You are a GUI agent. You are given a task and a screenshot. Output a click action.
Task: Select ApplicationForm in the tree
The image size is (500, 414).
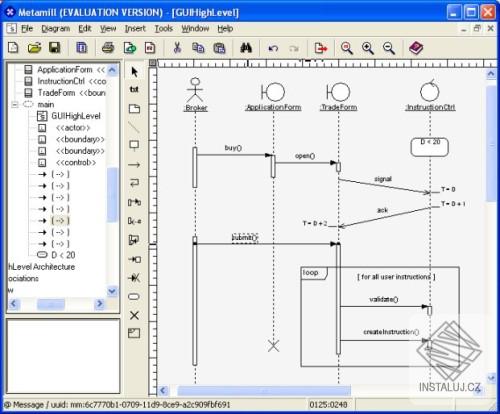tap(65, 70)
